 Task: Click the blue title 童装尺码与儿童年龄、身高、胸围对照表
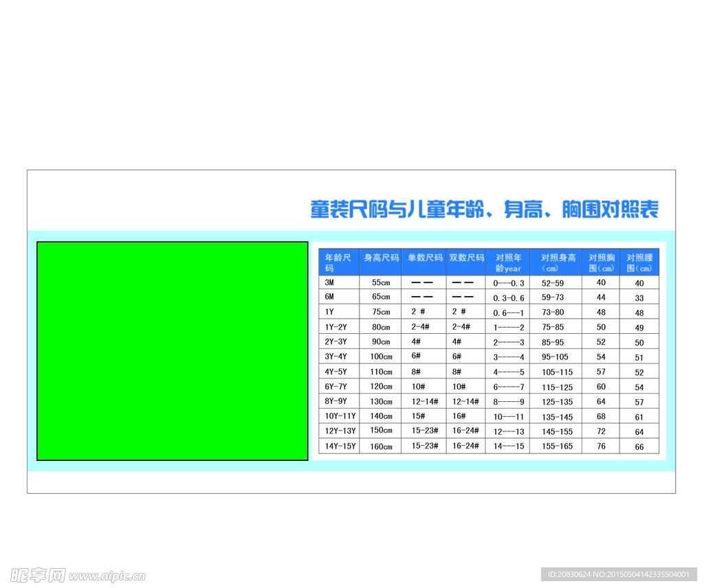point(484,210)
